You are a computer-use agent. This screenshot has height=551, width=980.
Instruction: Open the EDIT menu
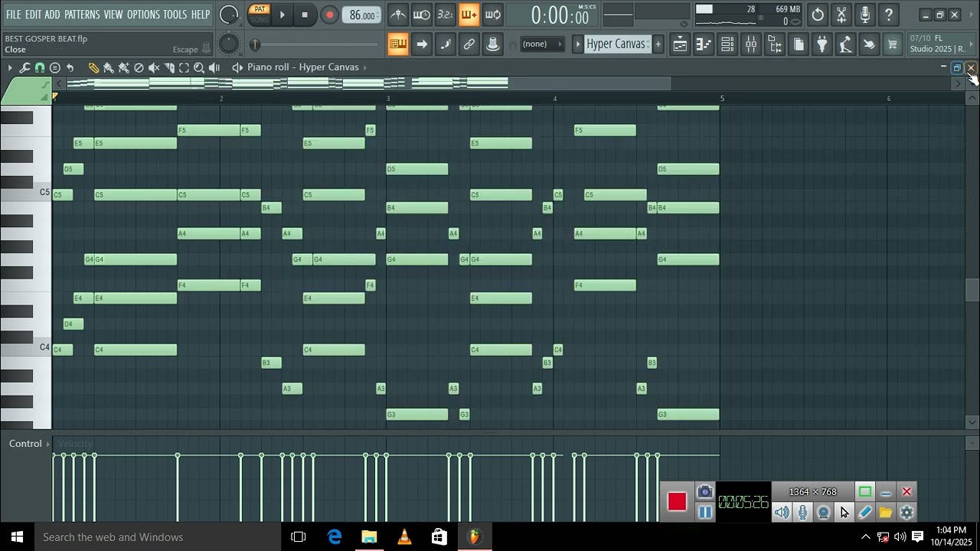point(33,15)
